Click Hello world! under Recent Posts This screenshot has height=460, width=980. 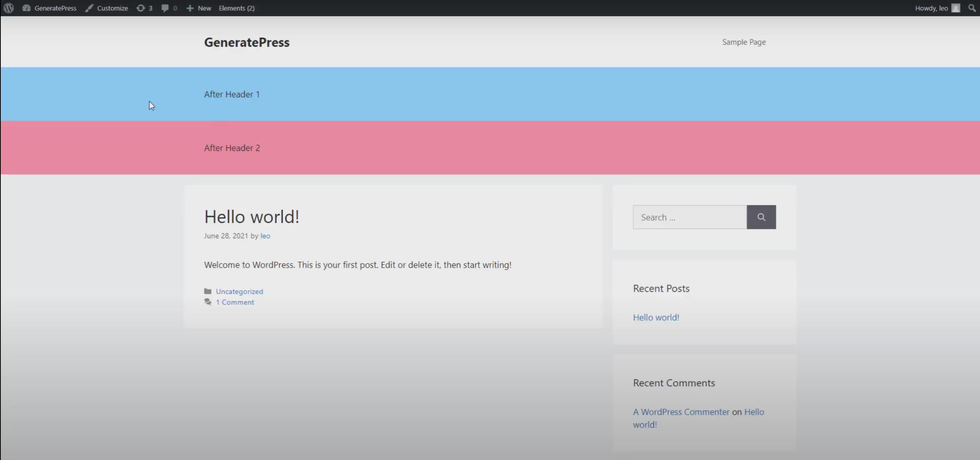[x=656, y=318]
